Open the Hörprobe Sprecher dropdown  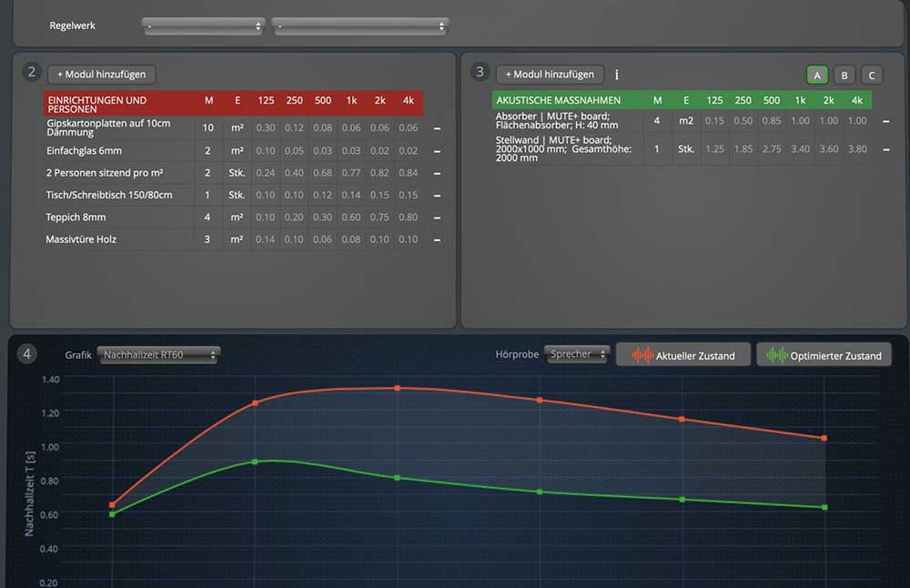click(577, 355)
